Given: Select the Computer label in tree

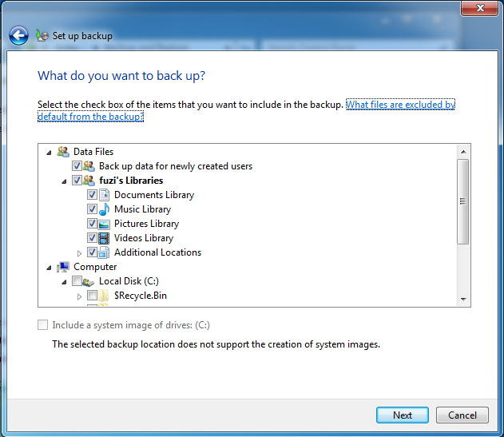Looking at the screenshot, I should (x=95, y=267).
